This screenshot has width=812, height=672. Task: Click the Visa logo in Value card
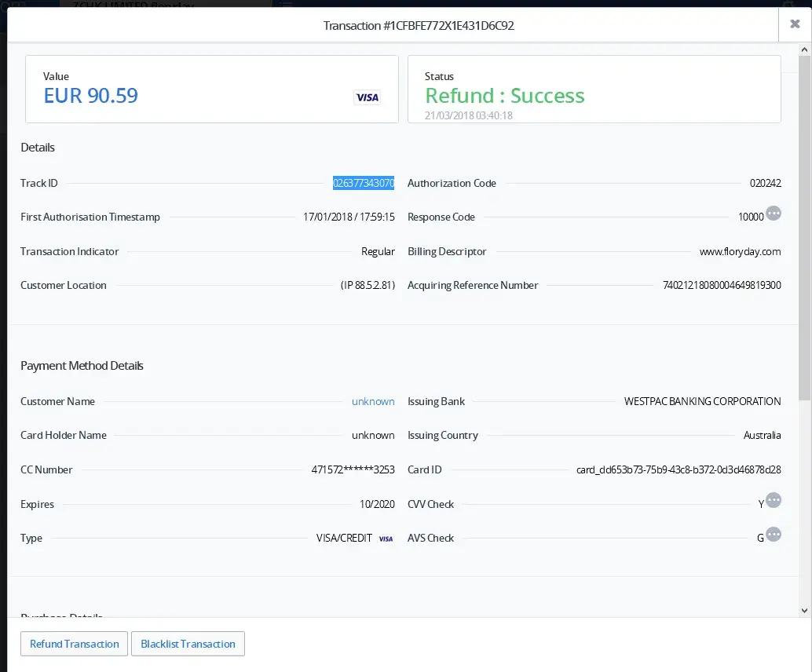[367, 97]
